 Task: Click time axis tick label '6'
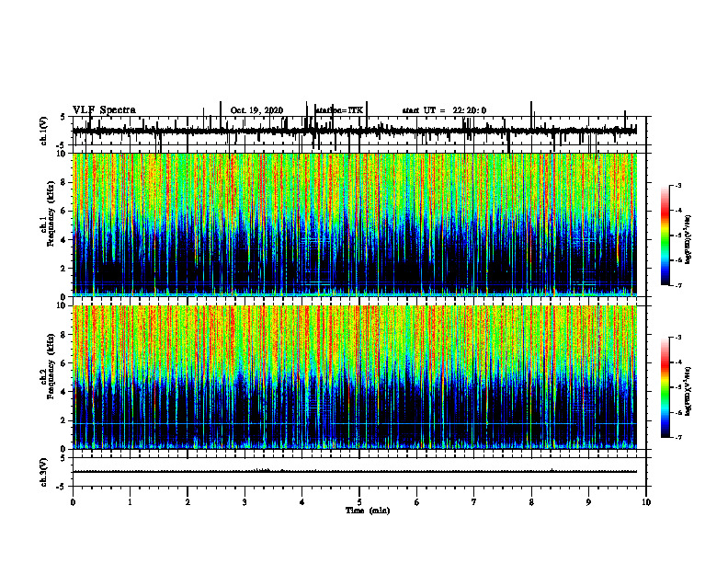coord(417,502)
